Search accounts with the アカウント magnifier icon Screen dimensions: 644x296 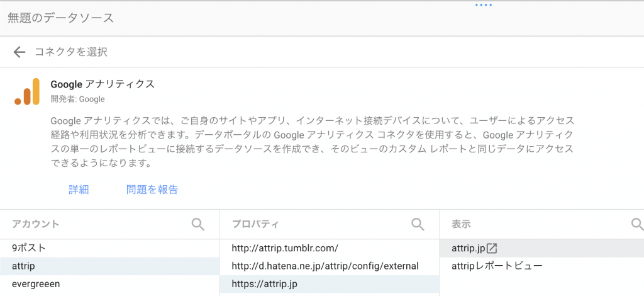pos(198,224)
